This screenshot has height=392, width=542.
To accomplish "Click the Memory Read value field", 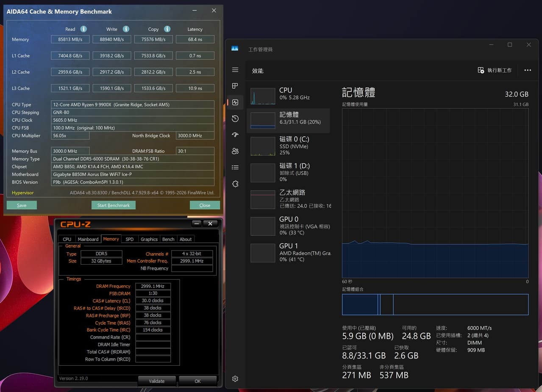I will [70, 39].
